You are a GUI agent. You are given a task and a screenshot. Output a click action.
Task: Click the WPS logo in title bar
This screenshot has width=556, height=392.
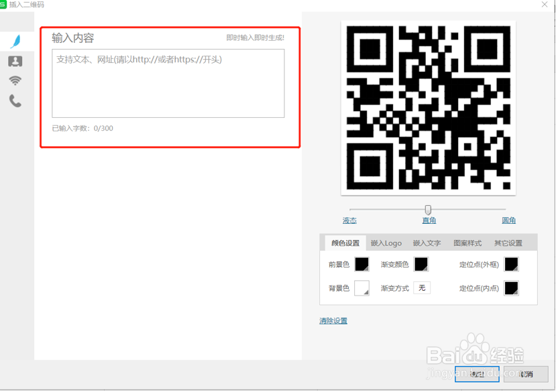pos(3,5)
